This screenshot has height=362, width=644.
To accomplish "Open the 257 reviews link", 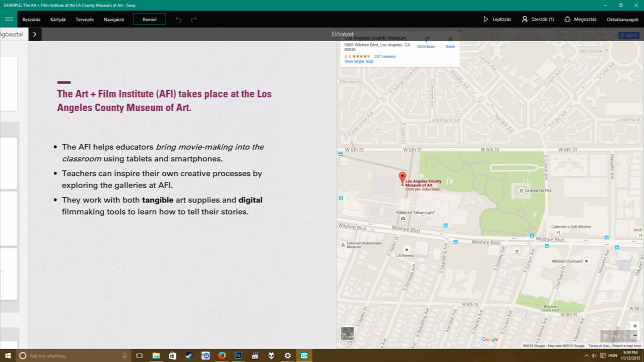I will tap(385, 57).
